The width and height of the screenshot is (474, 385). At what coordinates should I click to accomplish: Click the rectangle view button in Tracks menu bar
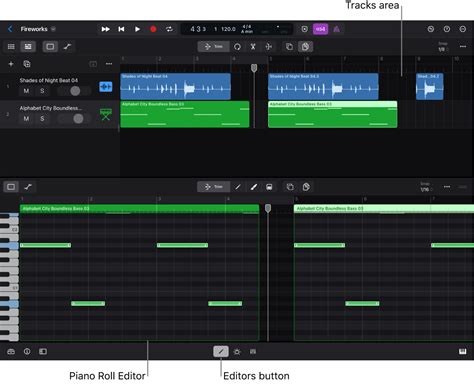(50, 47)
